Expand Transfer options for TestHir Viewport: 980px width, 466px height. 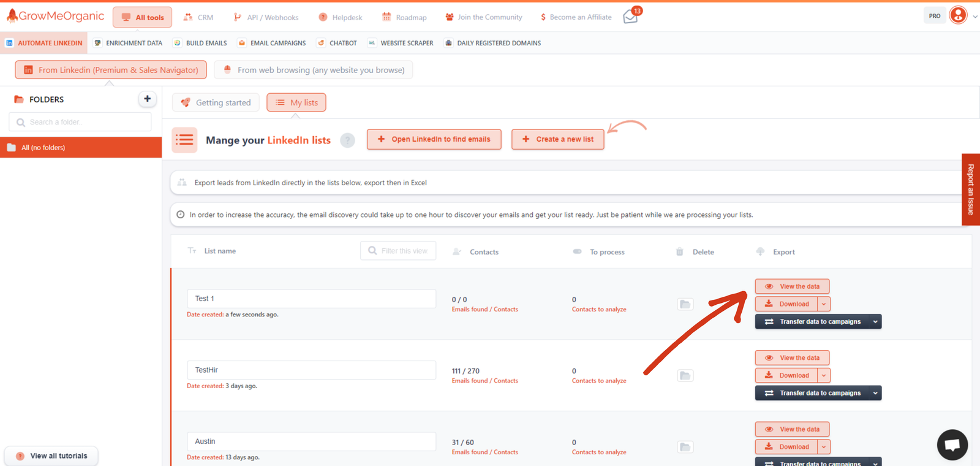875,393
